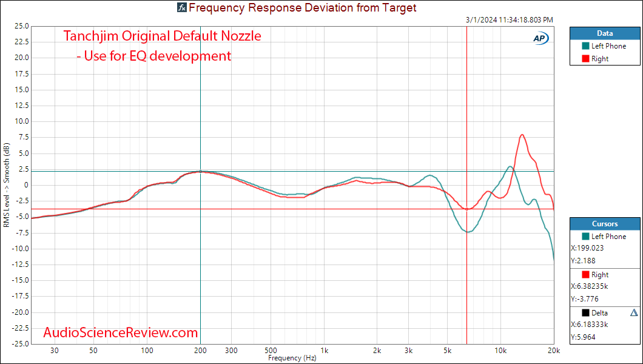This screenshot has width=643, height=364.
Task: Click the Delta 'X:6.18333k' value
Action: coord(589,324)
